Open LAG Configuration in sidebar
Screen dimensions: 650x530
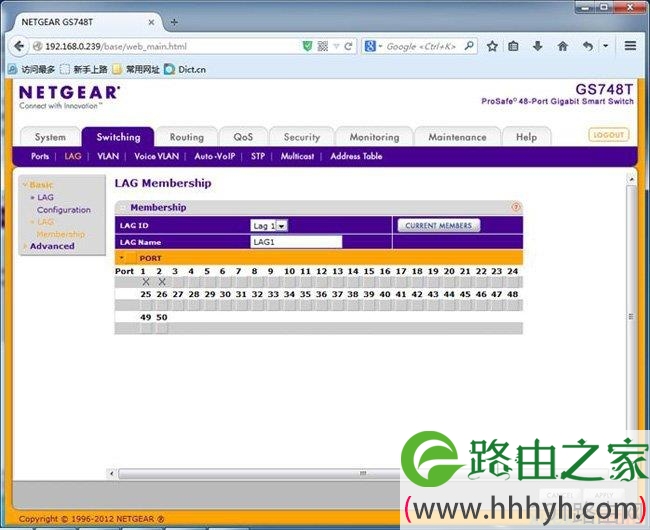pyautogui.click(x=63, y=203)
